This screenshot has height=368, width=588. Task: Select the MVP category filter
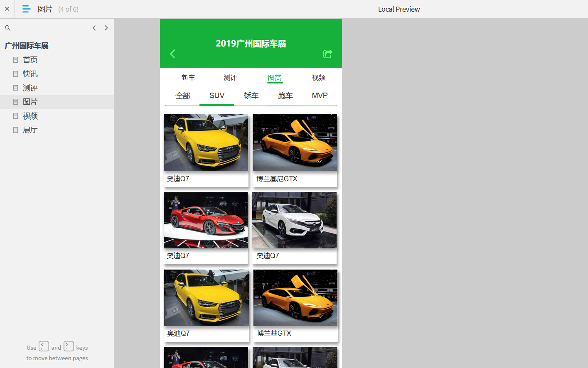coord(320,96)
